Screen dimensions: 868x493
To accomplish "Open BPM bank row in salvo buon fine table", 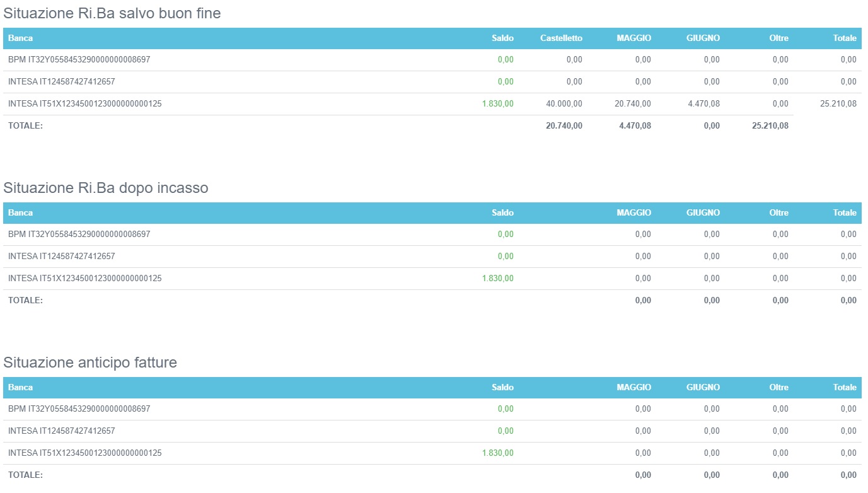I will (79, 60).
